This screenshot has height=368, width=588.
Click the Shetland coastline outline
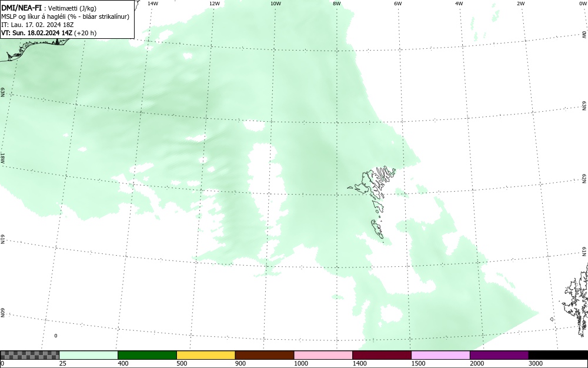click(x=577, y=300)
